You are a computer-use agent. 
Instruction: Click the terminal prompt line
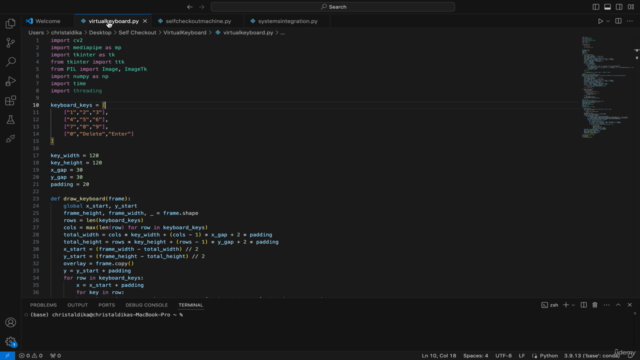(106, 315)
